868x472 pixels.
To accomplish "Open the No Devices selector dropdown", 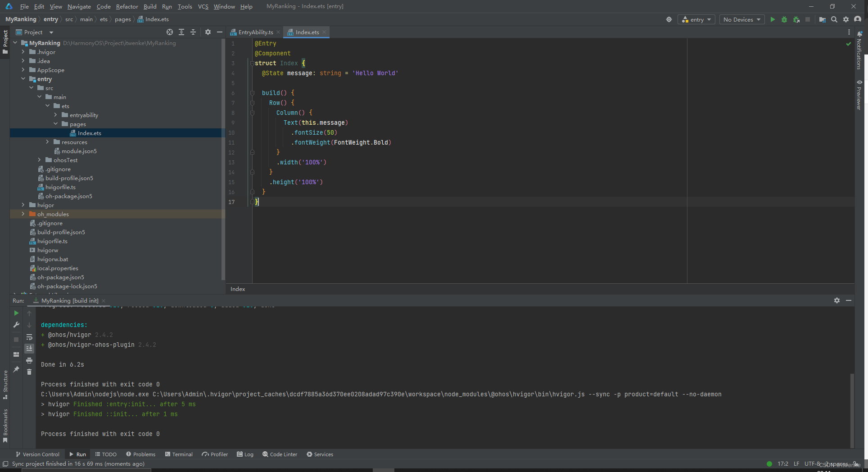I will [x=741, y=19].
